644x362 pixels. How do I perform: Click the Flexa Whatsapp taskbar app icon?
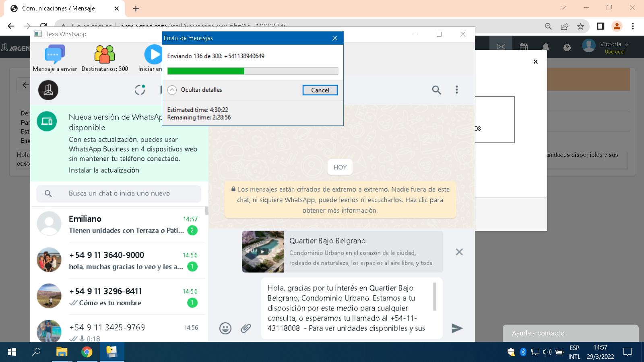click(x=112, y=352)
